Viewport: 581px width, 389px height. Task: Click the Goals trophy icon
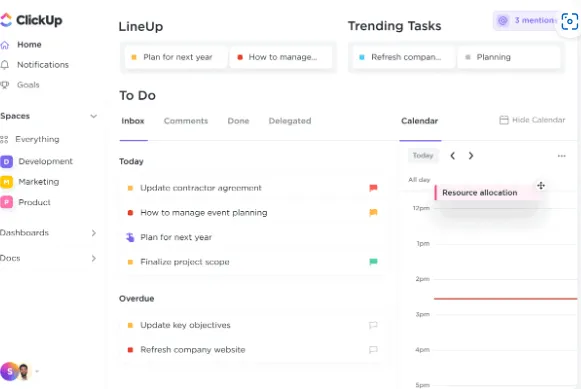point(5,85)
